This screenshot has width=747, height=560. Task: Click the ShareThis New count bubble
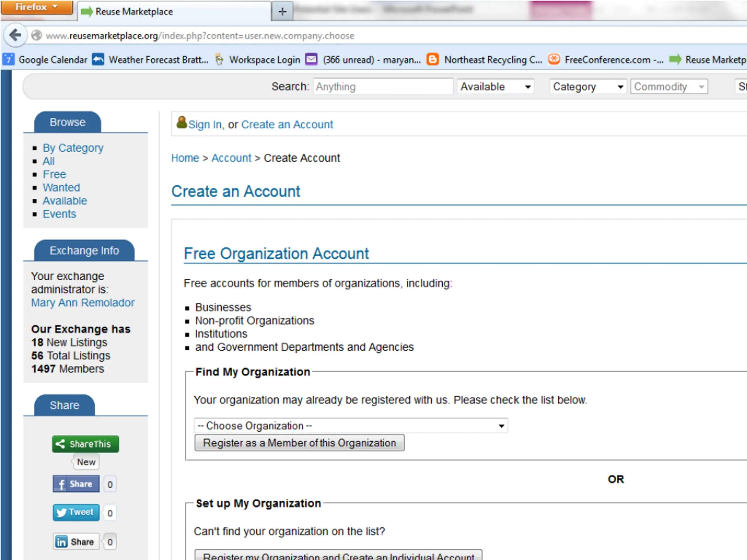pos(86,462)
